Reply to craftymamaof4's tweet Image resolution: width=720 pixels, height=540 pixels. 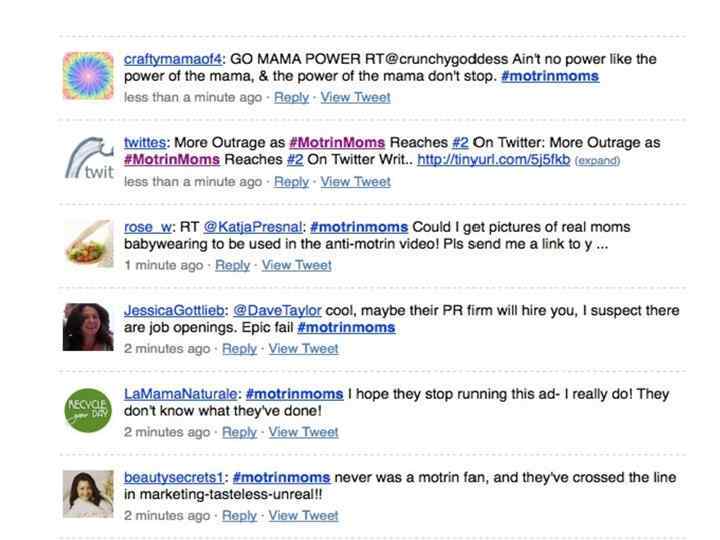coord(291,97)
